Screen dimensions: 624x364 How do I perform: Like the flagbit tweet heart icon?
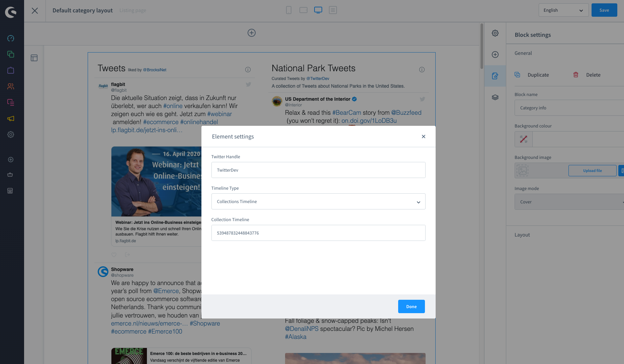pos(114,255)
